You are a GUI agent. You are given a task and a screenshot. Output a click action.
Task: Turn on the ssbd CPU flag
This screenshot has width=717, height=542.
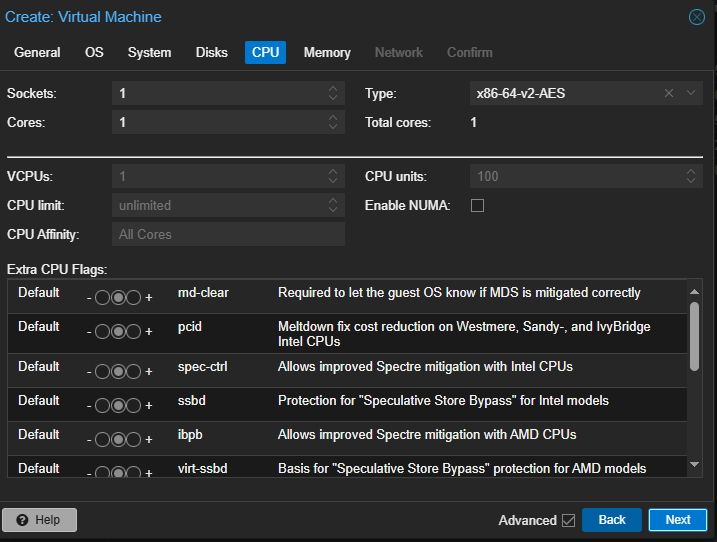point(134,405)
